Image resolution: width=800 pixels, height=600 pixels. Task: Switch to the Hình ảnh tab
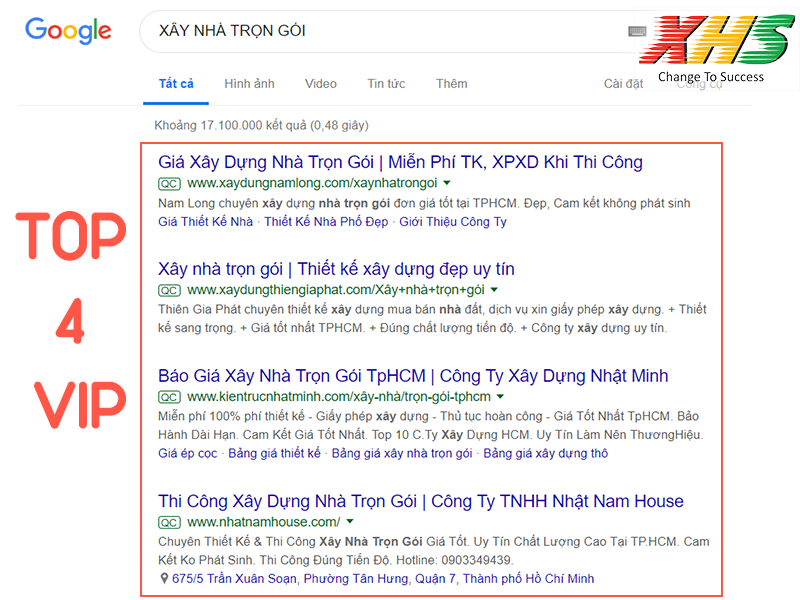pyautogui.click(x=249, y=84)
